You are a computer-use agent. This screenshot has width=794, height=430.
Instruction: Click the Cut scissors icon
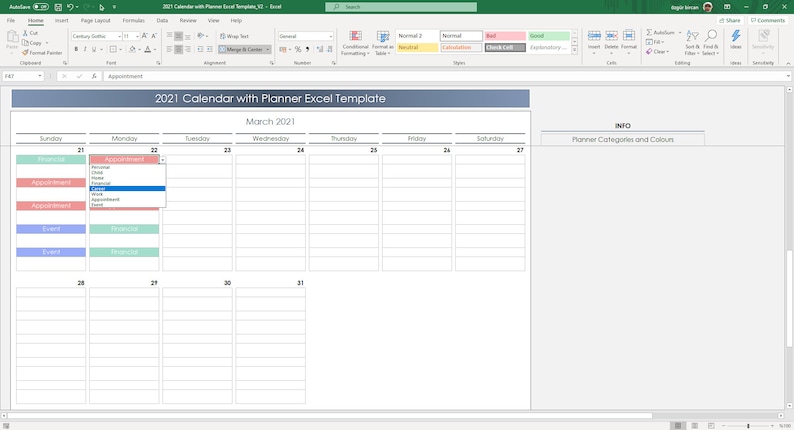25,33
